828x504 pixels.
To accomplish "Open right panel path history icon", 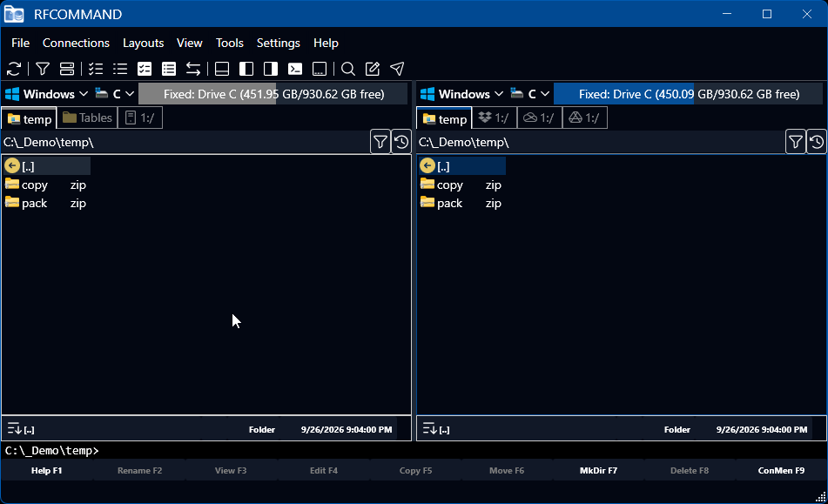I will 817,142.
